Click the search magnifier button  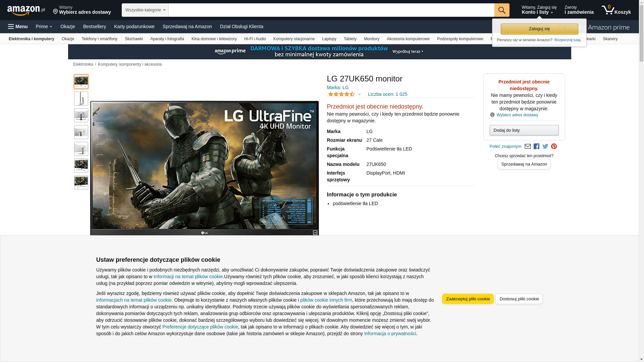pyautogui.click(x=501, y=10)
